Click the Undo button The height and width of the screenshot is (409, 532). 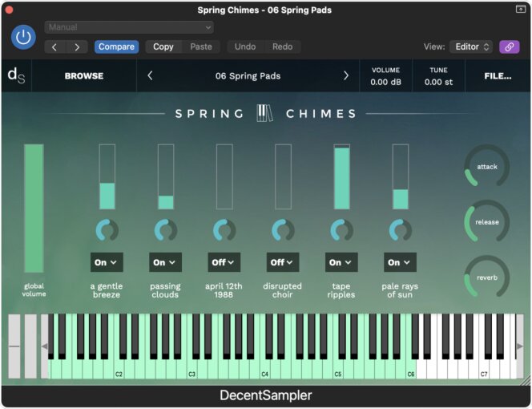click(245, 47)
